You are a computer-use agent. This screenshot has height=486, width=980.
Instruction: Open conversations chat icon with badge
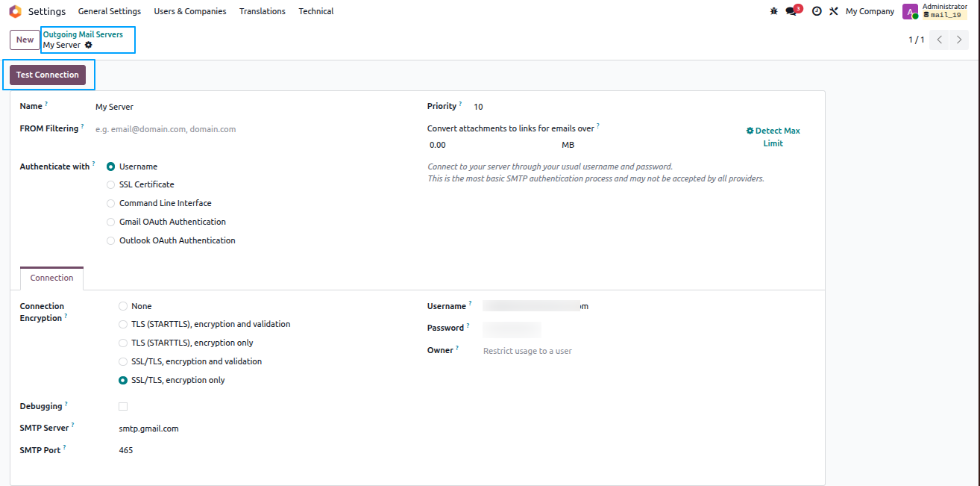tap(793, 10)
